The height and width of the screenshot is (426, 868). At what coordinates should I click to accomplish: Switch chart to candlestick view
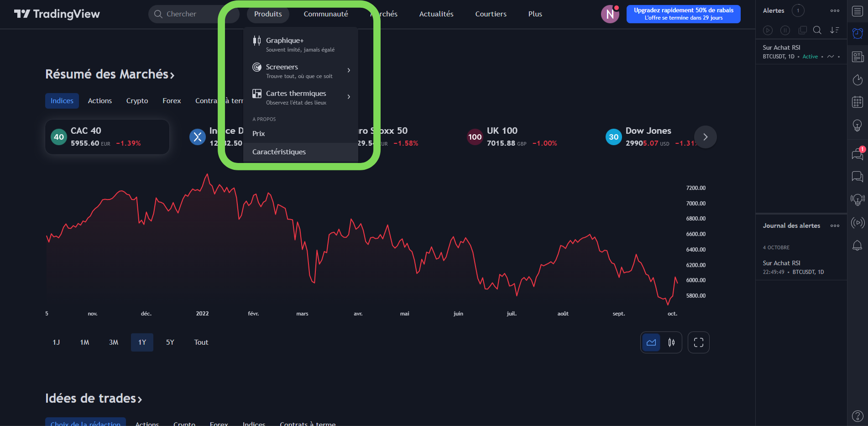coord(671,342)
